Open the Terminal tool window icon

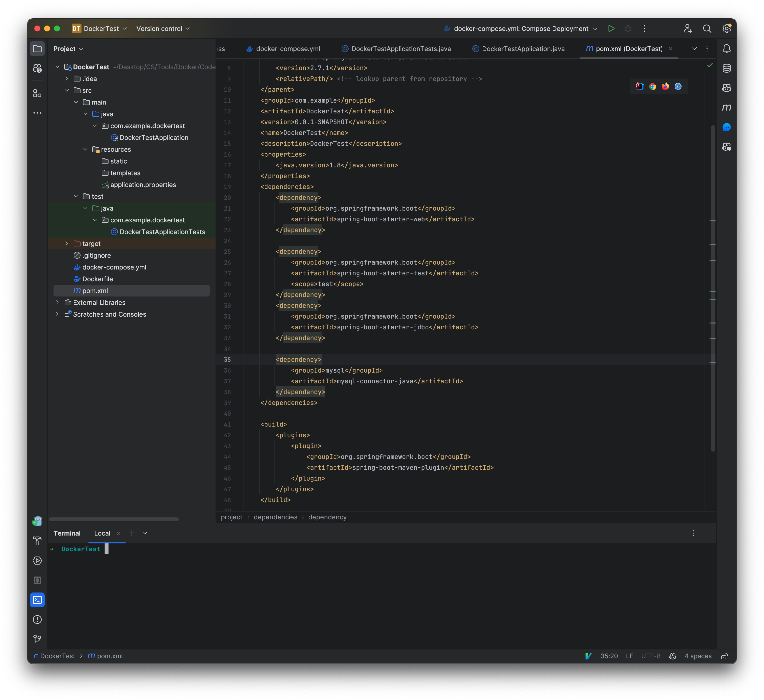[x=37, y=600]
